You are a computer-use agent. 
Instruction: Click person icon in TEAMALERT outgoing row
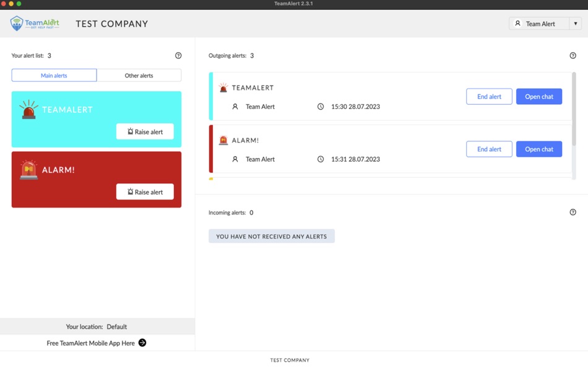235,107
